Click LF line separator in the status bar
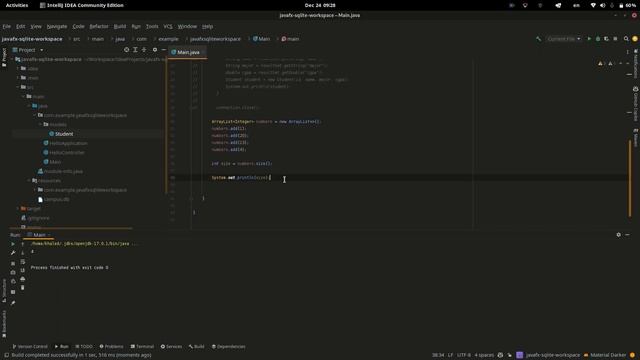Viewport: 640px width, 360px height. 450,355
